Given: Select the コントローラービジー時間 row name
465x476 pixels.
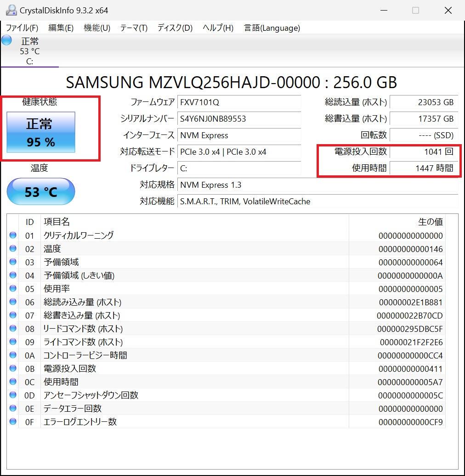Looking at the screenshot, I should 85,355.
